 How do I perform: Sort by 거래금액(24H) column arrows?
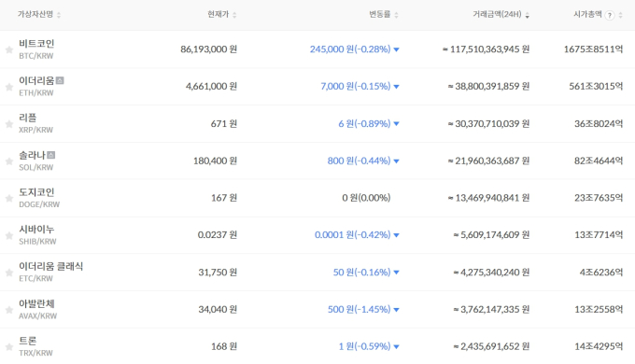coord(527,15)
